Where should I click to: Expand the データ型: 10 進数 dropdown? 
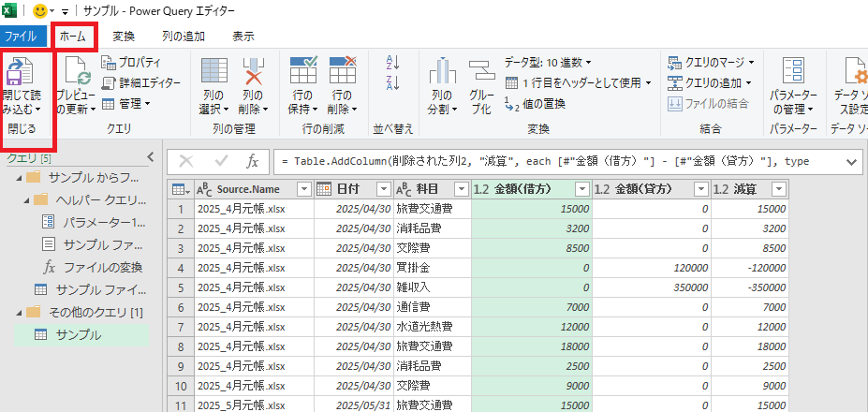point(548,63)
